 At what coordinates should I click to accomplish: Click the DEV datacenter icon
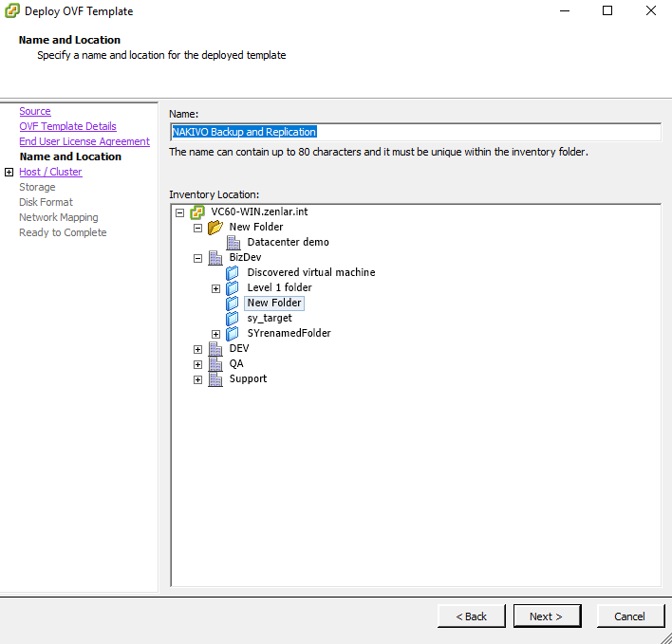coord(215,348)
